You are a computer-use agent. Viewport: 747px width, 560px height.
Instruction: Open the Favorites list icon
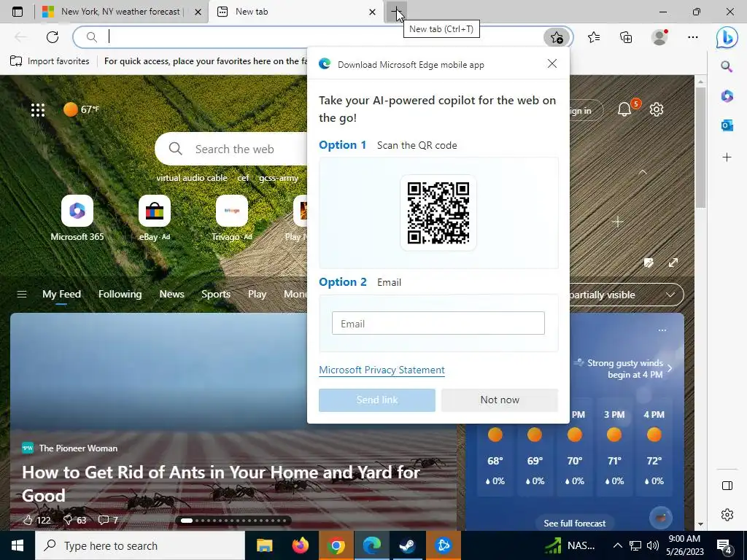point(594,37)
